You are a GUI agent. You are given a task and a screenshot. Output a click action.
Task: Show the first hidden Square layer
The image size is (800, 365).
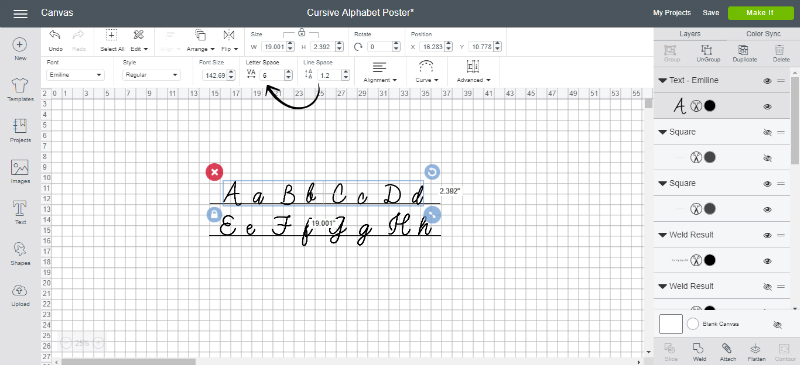(767, 132)
